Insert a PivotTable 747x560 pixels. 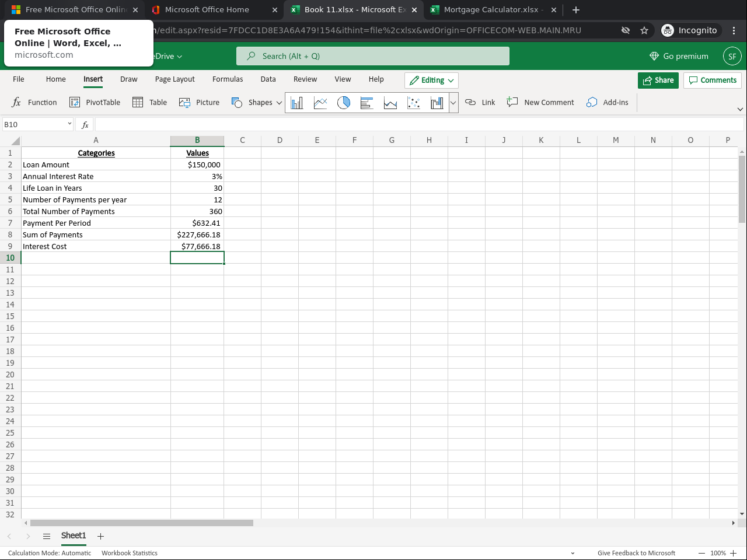coord(95,103)
